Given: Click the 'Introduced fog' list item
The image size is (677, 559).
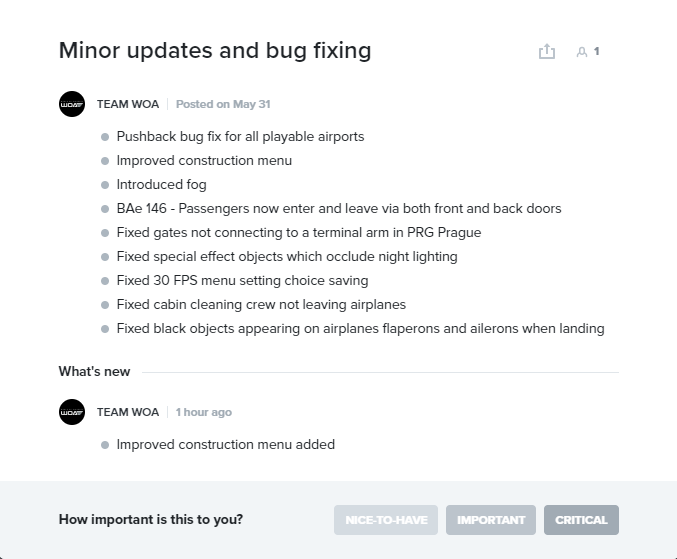Looking at the screenshot, I should click(x=161, y=185).
